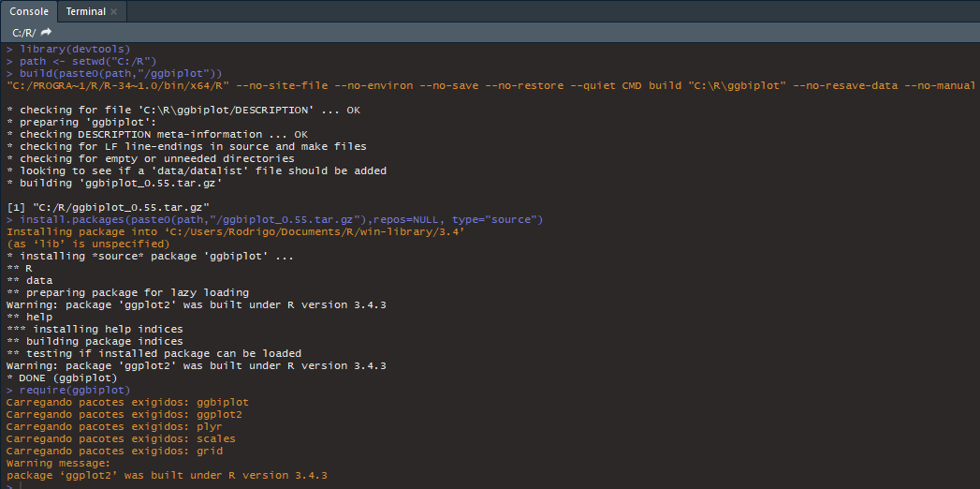This screenshot has height=489, width=980.
Task: Click 'Carregando pacotes exigidos: ggplot2' line
Action: pos(124,414)
